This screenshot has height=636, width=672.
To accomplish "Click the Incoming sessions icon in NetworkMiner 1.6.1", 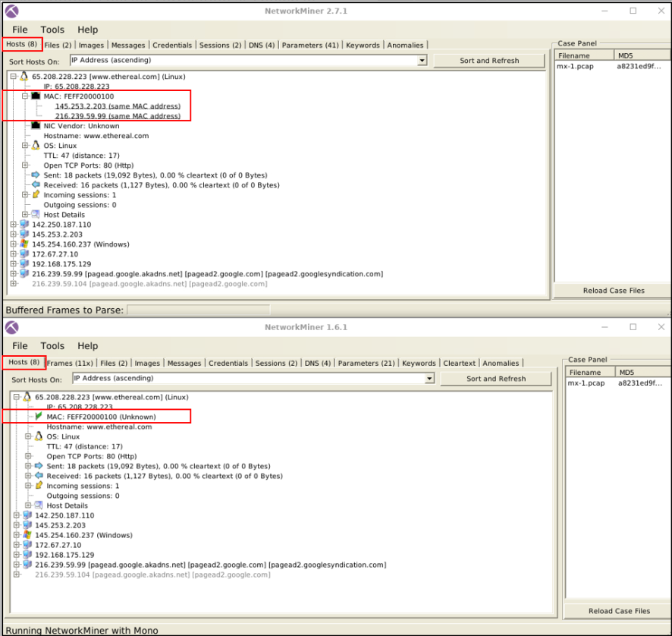I will click(x=39, y=486).
